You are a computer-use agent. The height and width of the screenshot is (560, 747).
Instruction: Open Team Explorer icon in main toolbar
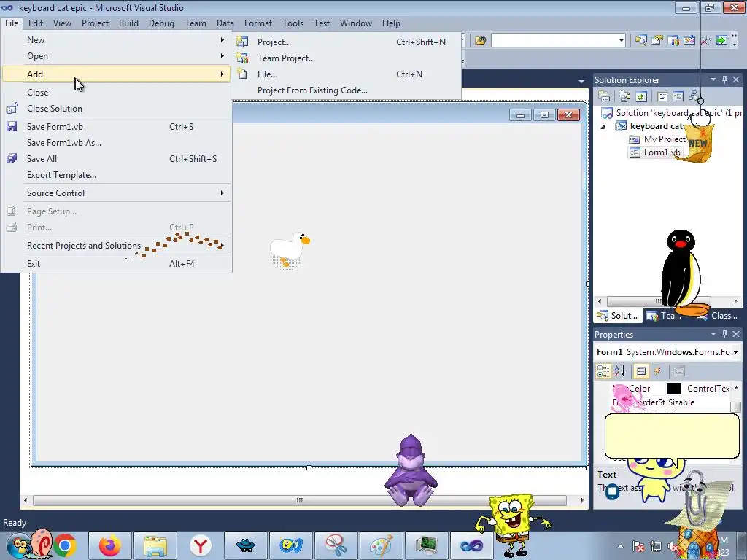[x=673, y=41]
